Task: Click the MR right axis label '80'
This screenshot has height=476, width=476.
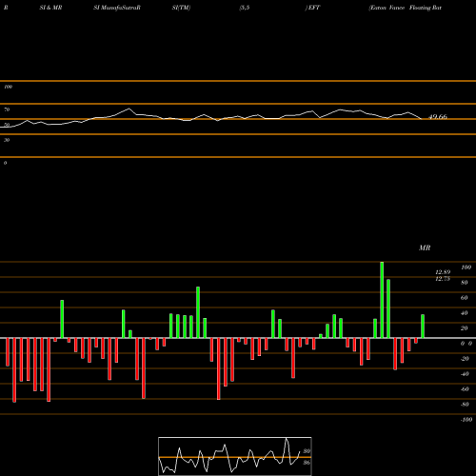Action: [465, 283]
